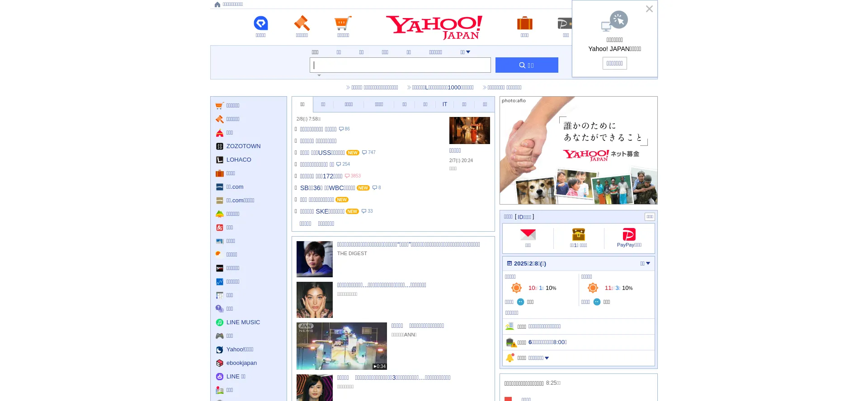
Task: Open the dropdown on the date weather bar
Action: tap(645, 264)
